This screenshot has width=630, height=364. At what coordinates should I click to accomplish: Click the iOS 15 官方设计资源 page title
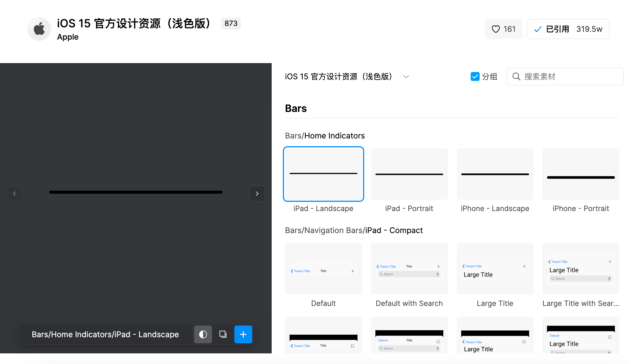click(x=134, y=23)
